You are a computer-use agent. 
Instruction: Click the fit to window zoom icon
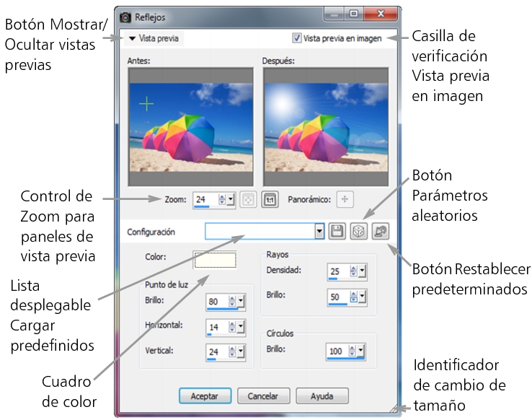(247, 200)
